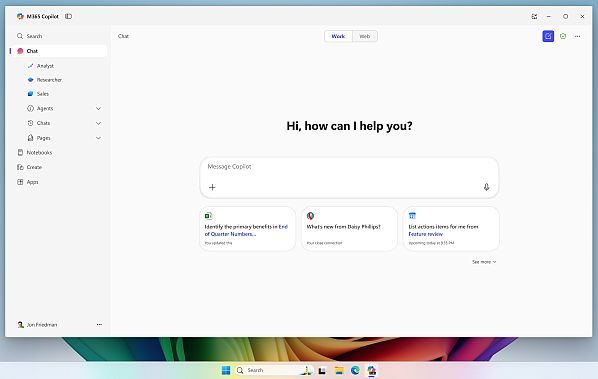Click the Chat header label

click(x=123, y=36)
